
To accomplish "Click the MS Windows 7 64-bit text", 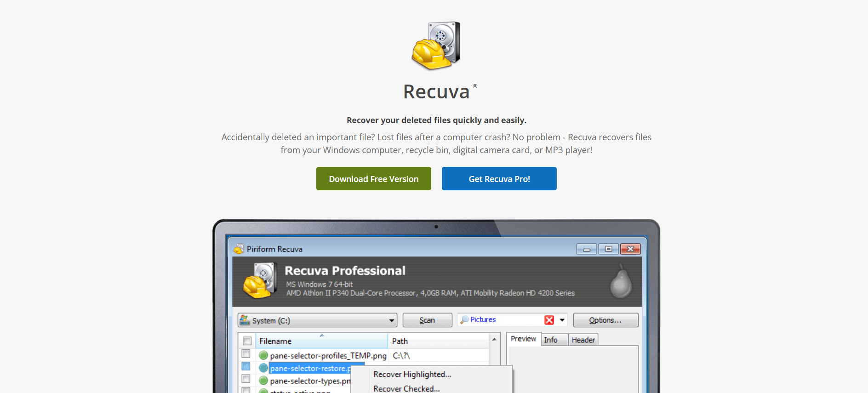I will (320, 285).
